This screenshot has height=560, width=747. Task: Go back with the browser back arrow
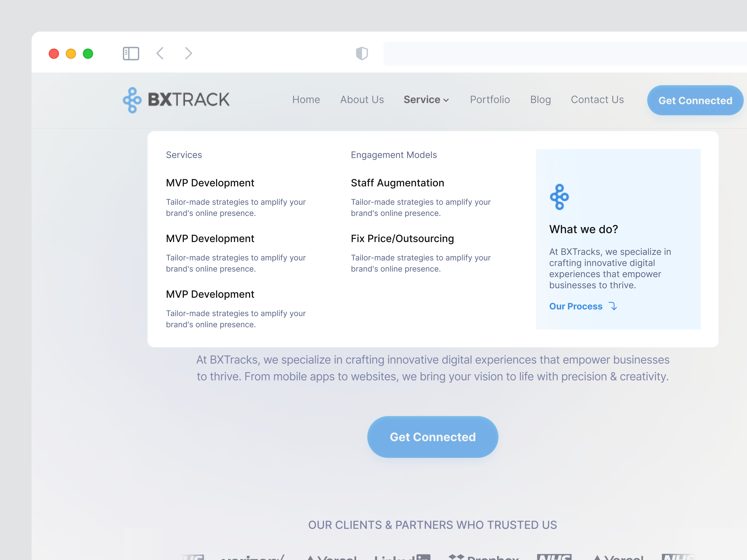160,53
